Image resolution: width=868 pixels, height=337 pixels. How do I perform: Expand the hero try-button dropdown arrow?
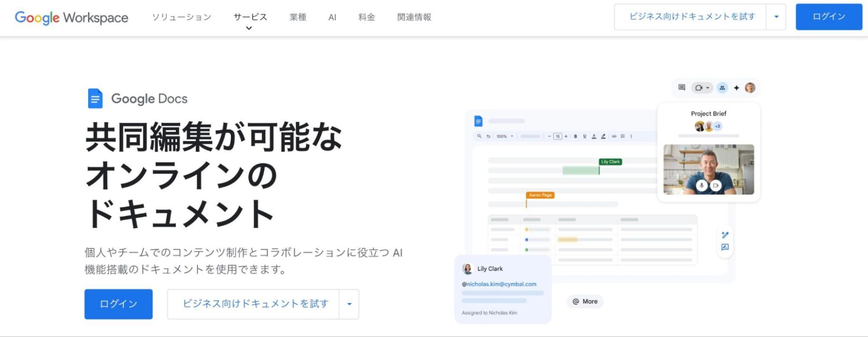pyautogui.click(x=349, y=304)
